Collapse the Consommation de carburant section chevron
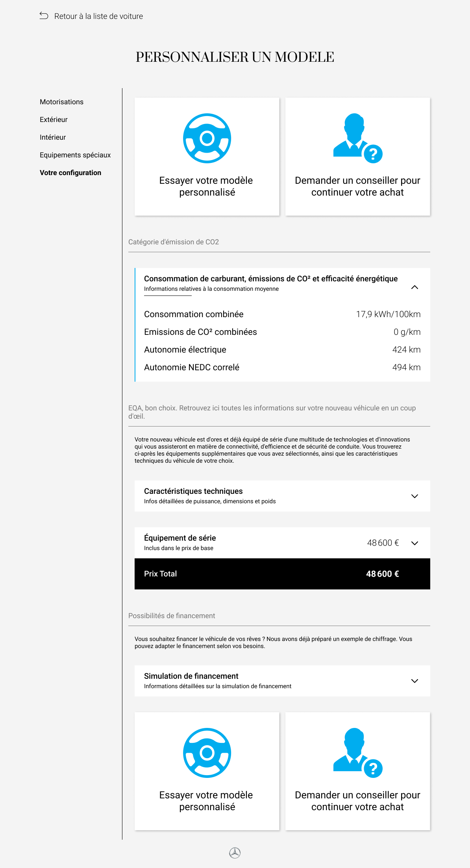The height and width of the screenshot is (868, 470). point(414,287)
